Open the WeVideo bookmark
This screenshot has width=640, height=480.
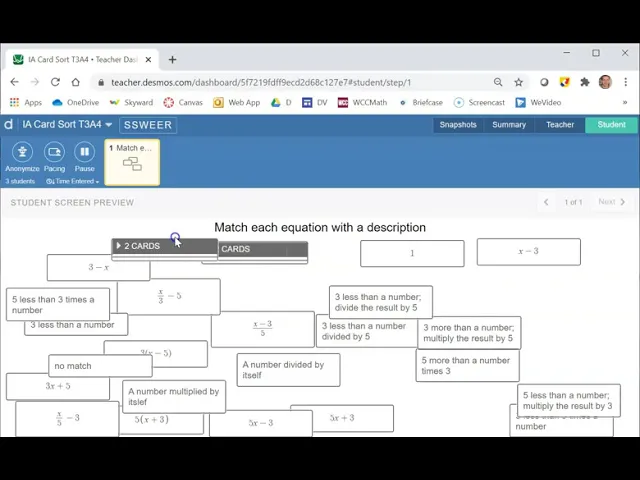click(538, 102)
